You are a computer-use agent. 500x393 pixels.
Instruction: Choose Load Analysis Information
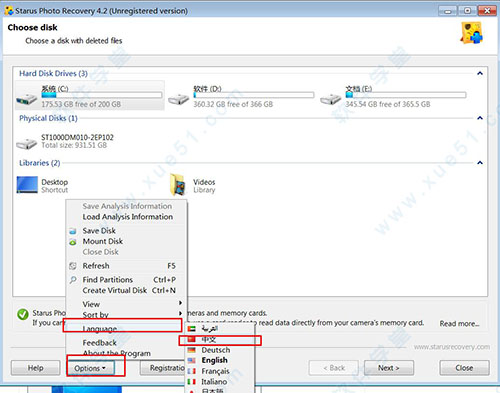pos(127,217)
